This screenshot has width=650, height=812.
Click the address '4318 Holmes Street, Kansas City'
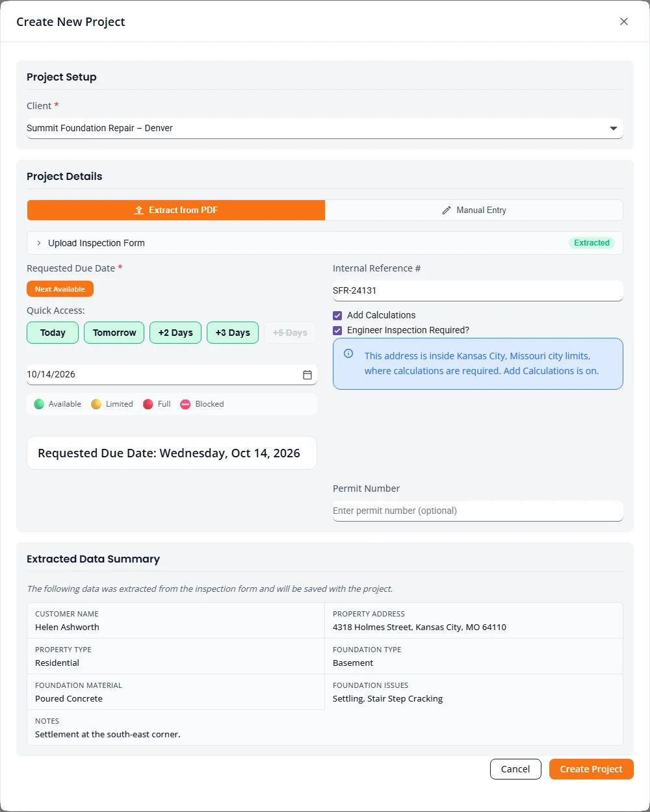coord(419,628)
